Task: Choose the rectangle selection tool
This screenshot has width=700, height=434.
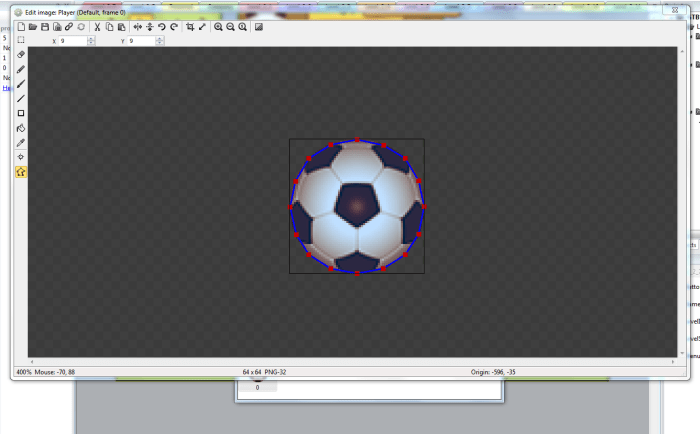Action: 21,40
